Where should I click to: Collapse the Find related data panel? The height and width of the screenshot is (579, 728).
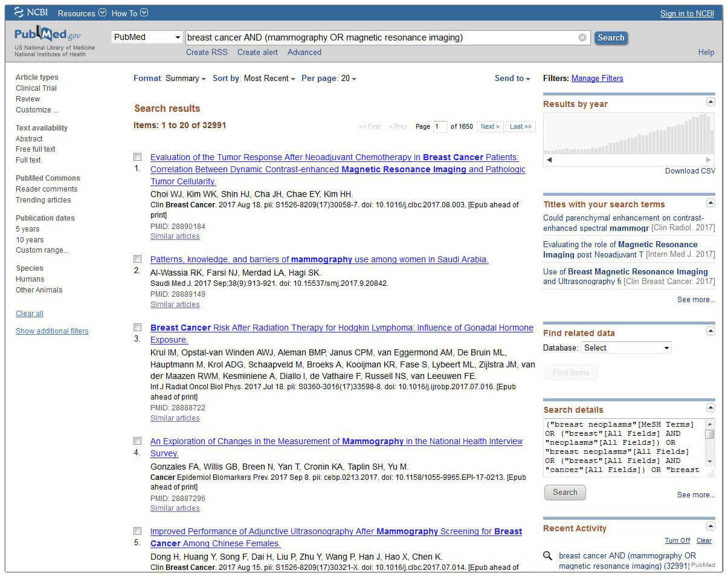tap(710, 331)
